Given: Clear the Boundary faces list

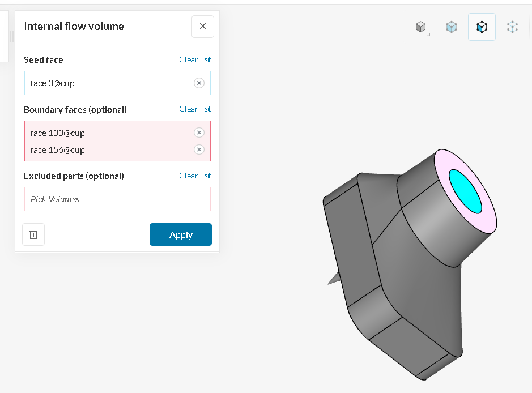Looking at the screenshot, I should (195, 109).
